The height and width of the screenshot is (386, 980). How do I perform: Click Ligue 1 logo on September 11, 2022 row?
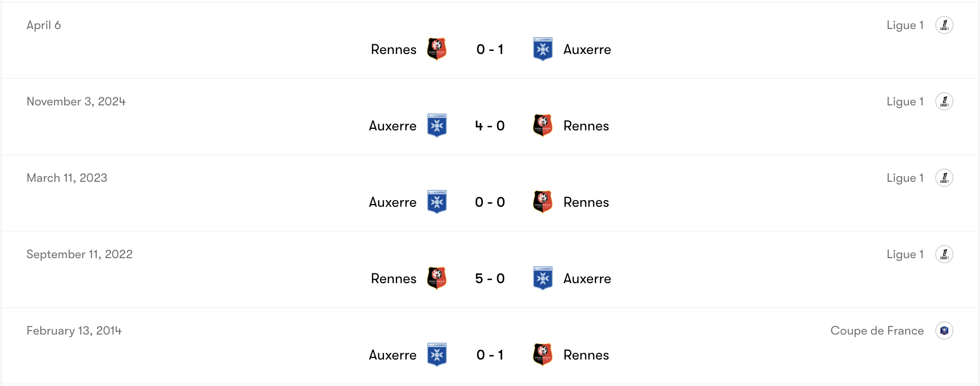click(x=944, y=254)
